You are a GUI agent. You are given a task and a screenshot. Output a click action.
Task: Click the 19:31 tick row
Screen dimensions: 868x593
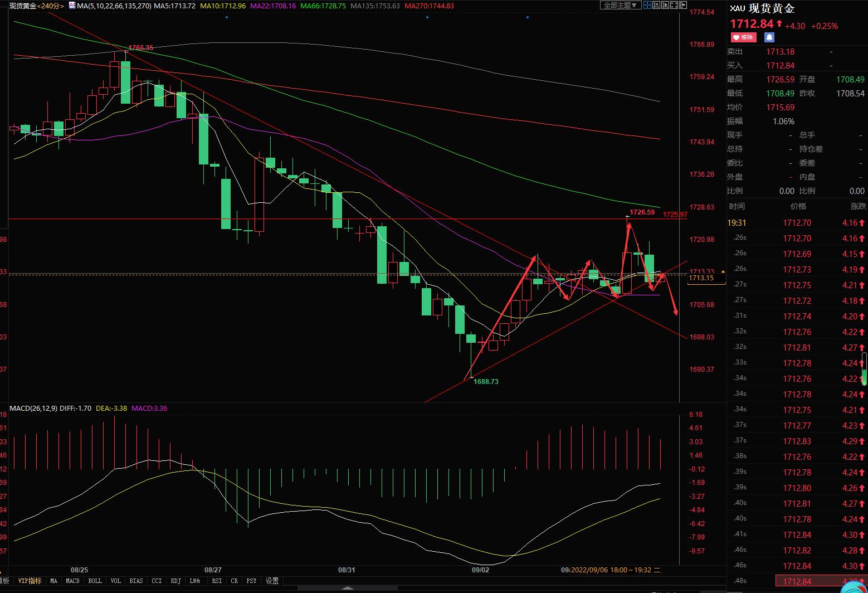pos(797,222)
